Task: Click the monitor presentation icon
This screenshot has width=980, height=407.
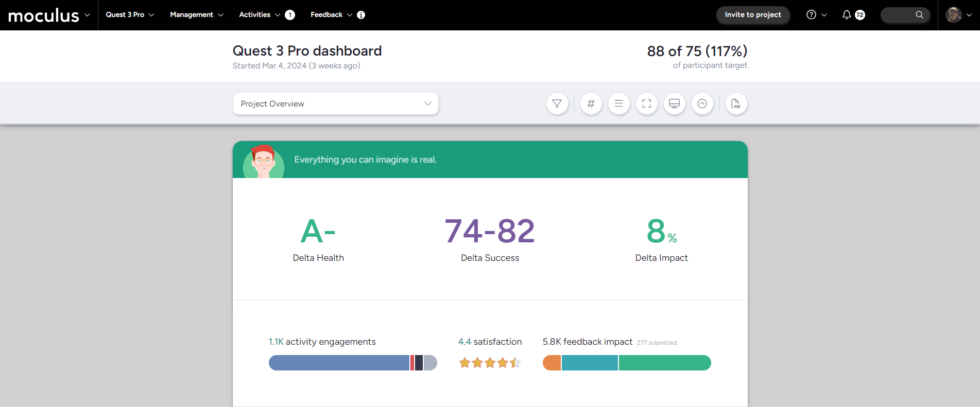Action: pyautogui.click(x=674, y=104)
